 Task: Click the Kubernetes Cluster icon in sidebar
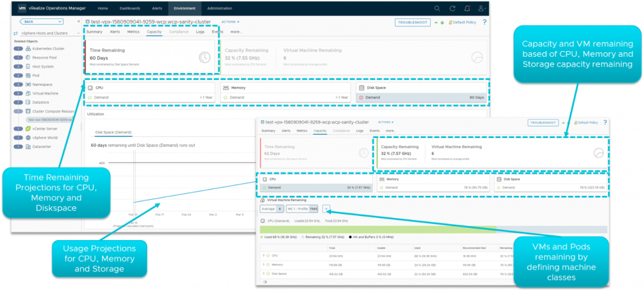26,48
